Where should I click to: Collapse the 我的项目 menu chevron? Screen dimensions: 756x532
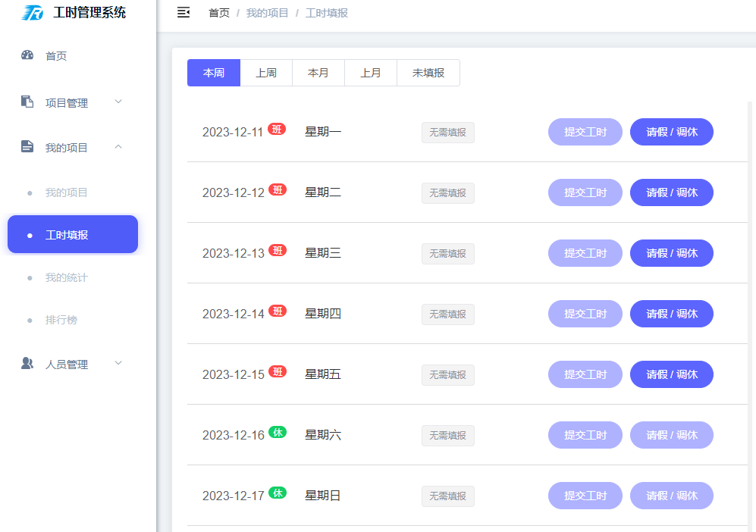118,147
